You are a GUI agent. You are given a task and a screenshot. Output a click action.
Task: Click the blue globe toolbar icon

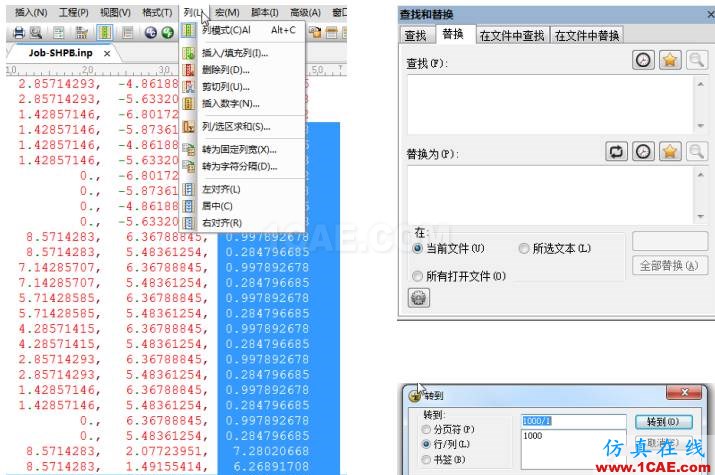[x=150, y=32]
